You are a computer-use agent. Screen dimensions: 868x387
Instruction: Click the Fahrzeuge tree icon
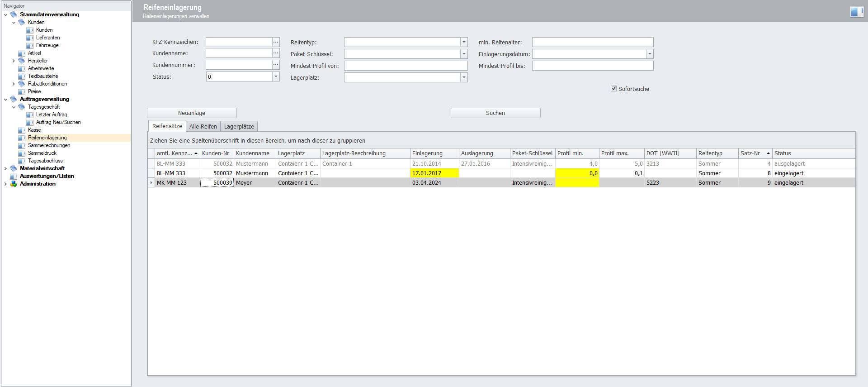(x=30, y=46)
